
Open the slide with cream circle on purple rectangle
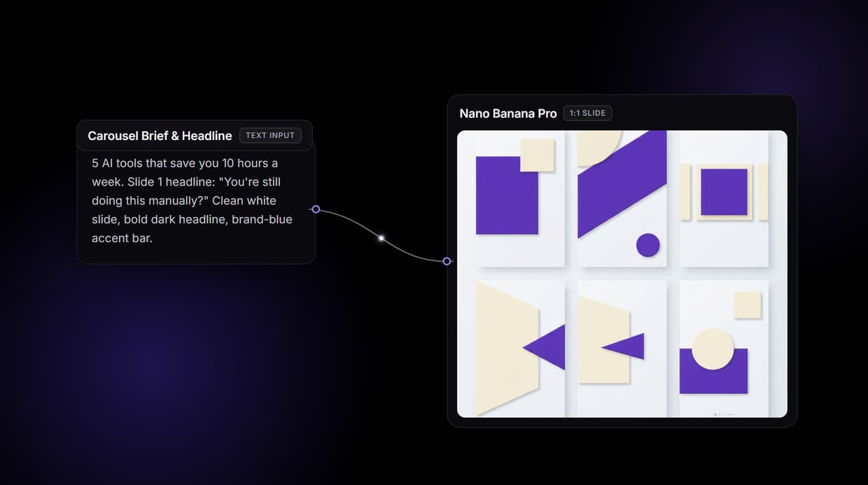724,348
